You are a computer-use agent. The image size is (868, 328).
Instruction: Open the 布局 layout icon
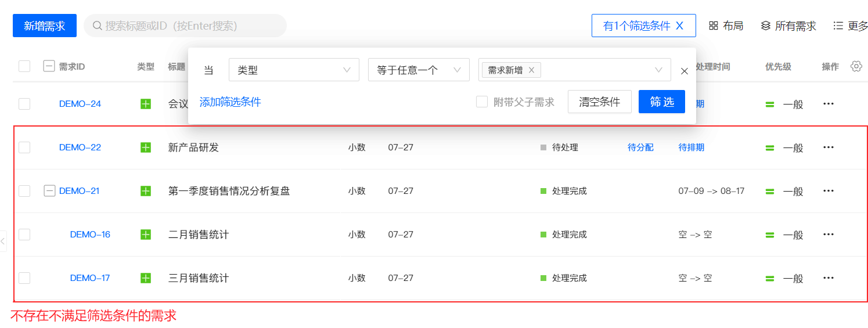coord(714,26)
